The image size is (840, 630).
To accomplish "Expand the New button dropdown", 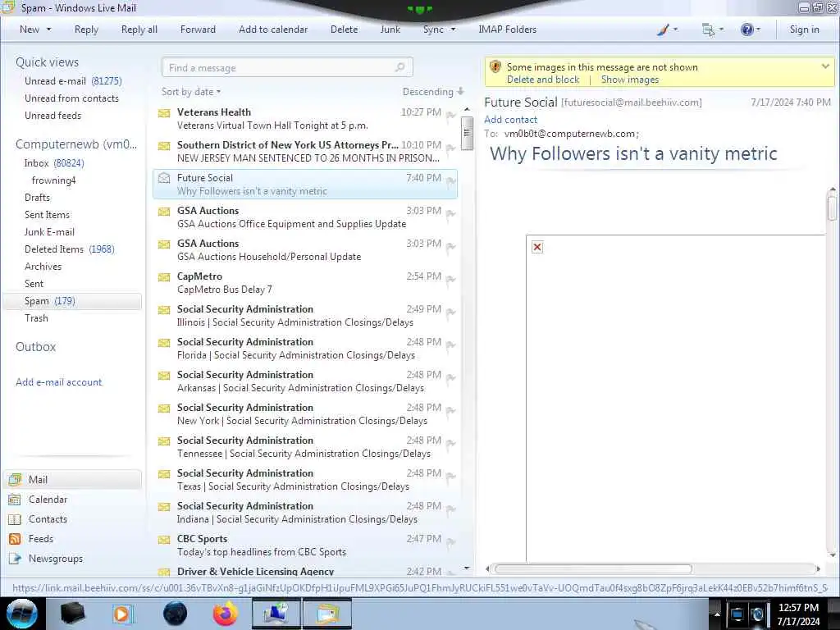I will tap(48, 30).
